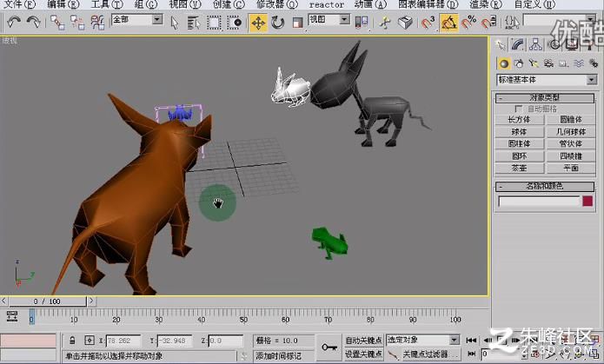Open the 工具(T) menu
Image resolution: width=604 pixels, height=364 pixels.
107,4
